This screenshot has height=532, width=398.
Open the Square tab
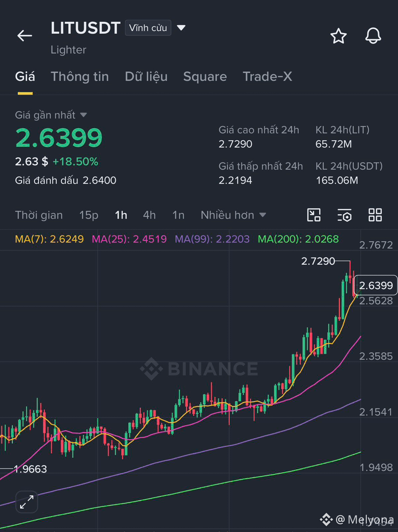205,77
